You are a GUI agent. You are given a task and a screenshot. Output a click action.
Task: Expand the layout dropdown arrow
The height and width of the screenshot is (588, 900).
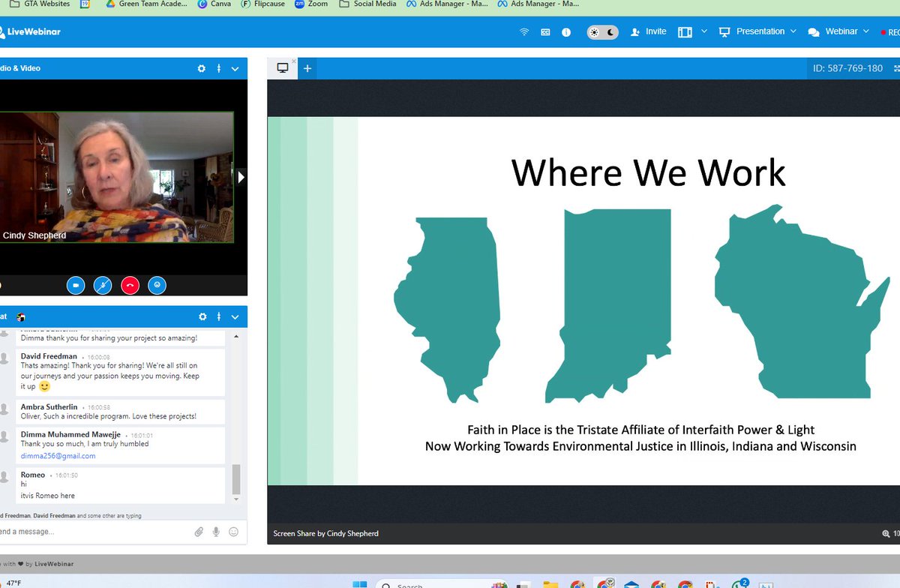(703, 32)
